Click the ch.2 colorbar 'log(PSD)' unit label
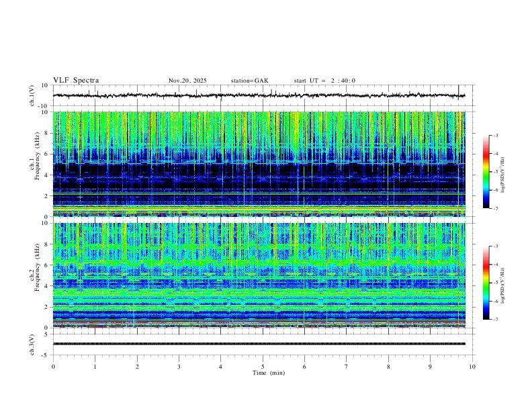The height and width of the screenshot is (411, 532). (503, 285)
